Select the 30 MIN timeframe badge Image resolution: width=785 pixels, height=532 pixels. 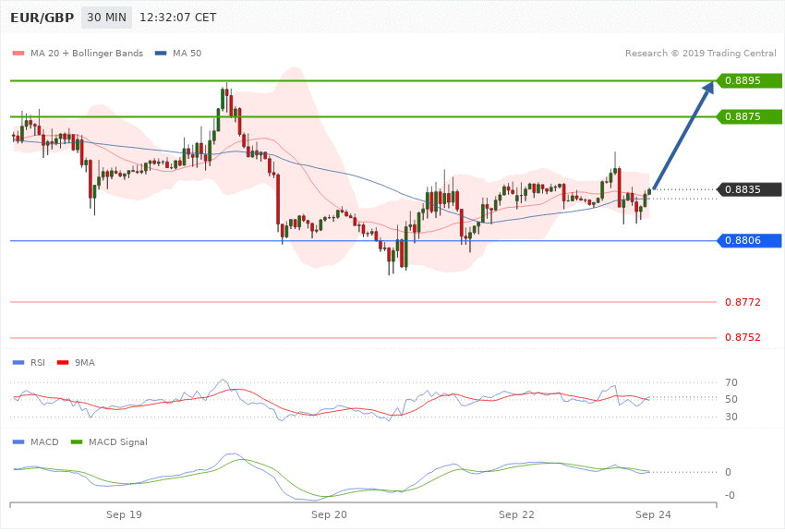(106, 18)
